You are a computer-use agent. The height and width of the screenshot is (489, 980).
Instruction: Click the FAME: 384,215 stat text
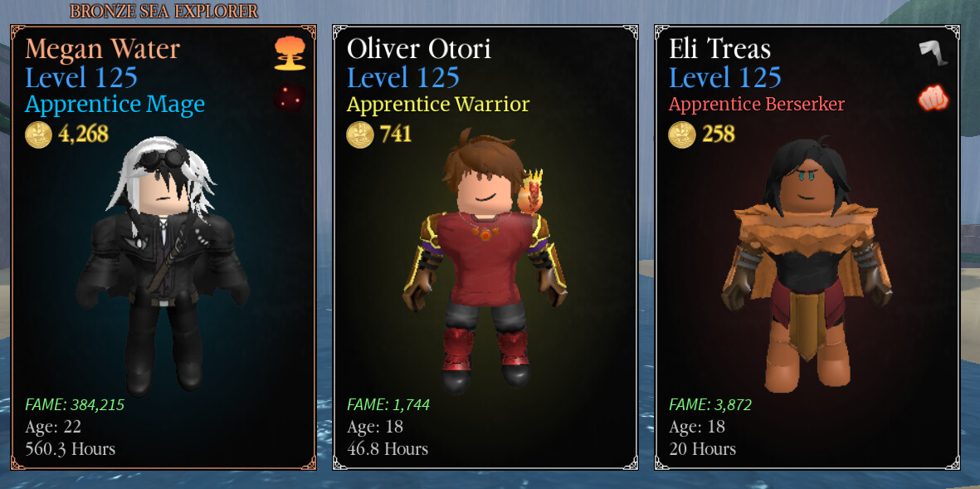tap(75, 404)
